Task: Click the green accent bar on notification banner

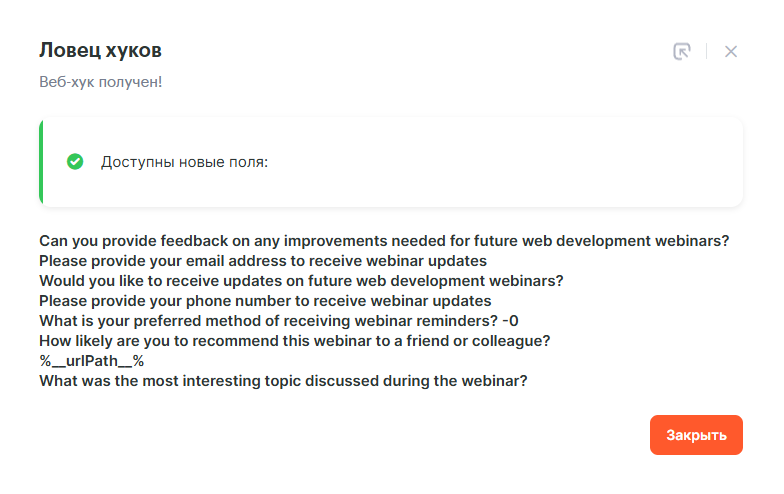Action: [41, 161]
